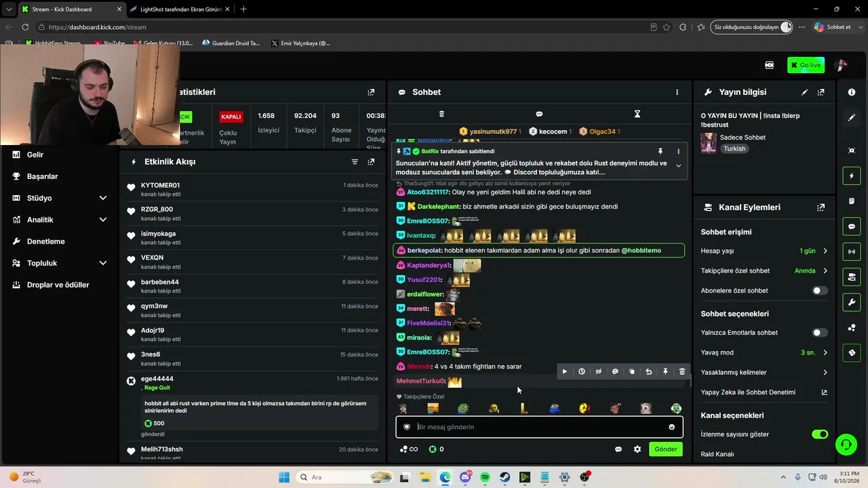Pop out the Etkinlik Akışı panel
The image size is (868, 488).
(x=371, y=162)
